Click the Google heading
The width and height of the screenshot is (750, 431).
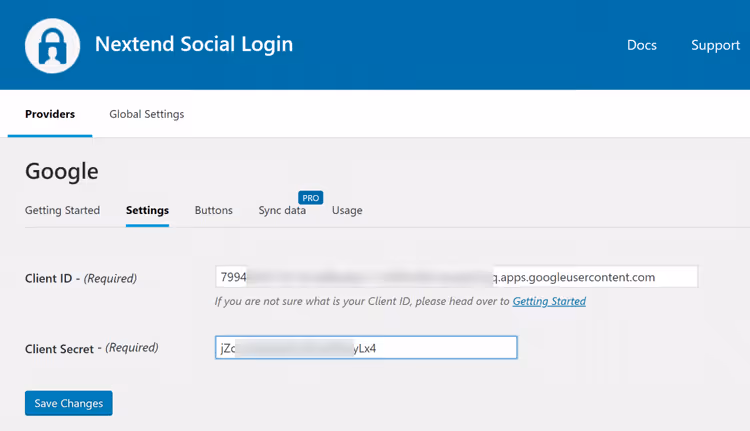(62, 171)
